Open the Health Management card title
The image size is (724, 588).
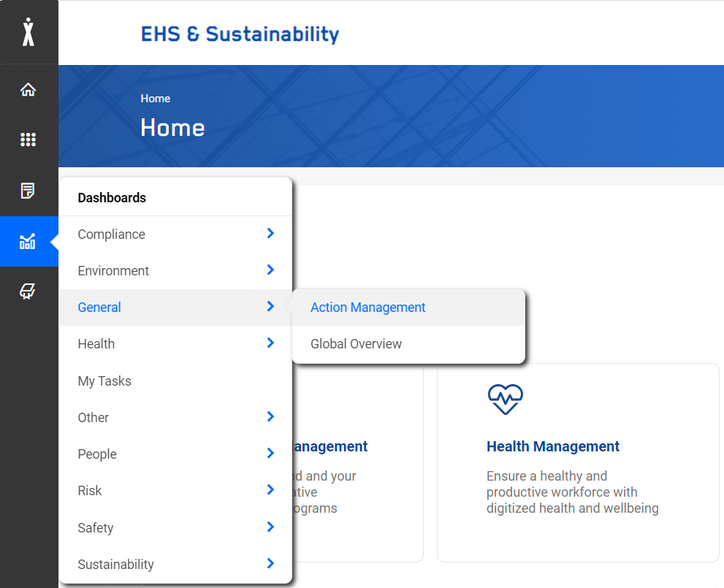click(553, 446)
